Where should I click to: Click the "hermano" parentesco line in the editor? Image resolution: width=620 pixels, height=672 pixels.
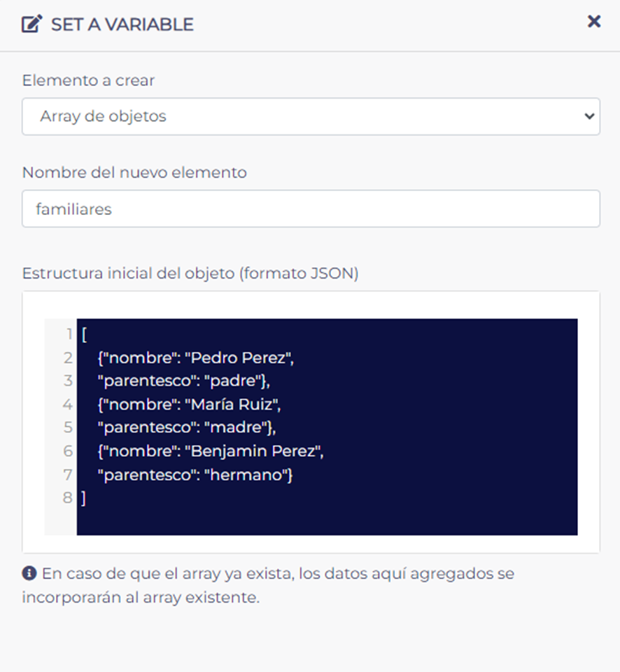coord(195,475)
